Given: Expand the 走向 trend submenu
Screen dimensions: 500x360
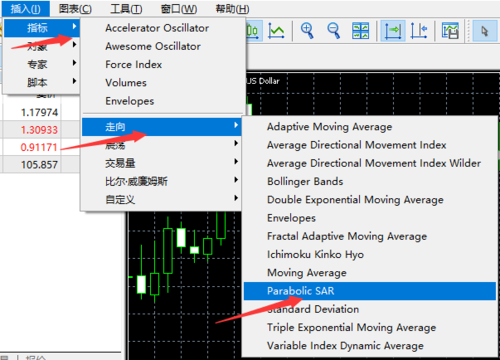Looking at the screenshot, I should (x=161, y=127).
